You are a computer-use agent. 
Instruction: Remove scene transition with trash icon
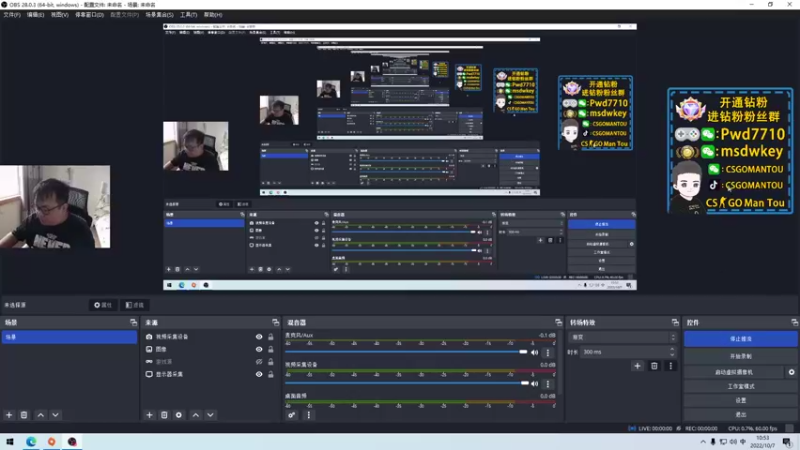[x=654, y=366]
